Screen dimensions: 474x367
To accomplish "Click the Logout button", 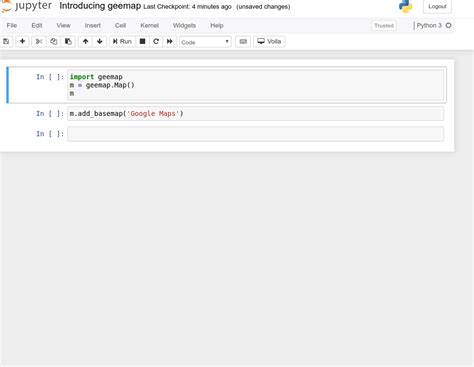I will (x=437, y=6).
